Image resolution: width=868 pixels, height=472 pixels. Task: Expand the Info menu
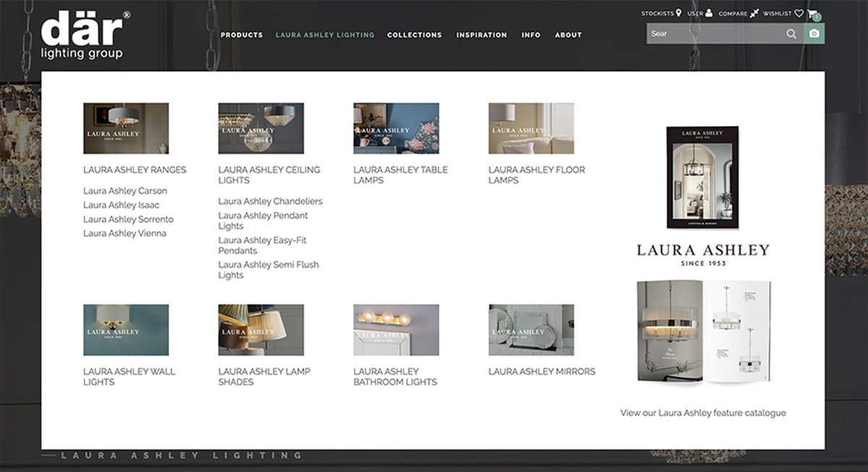[x=531, y=35]
